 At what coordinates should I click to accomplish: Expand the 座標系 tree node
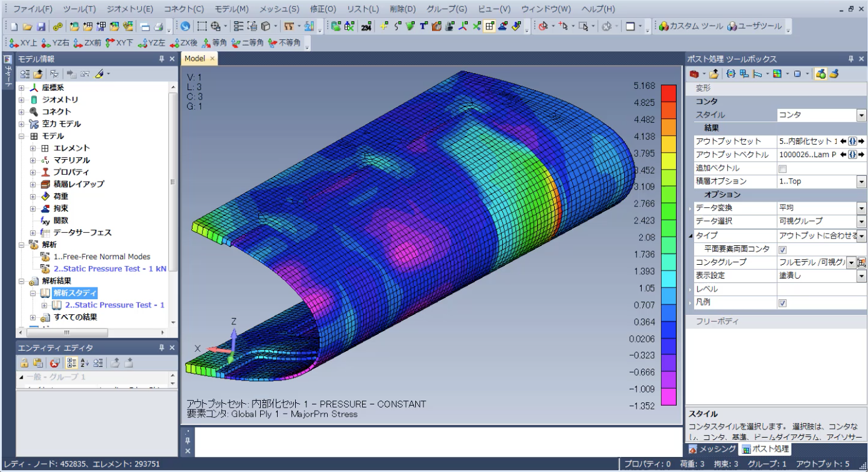22,88
